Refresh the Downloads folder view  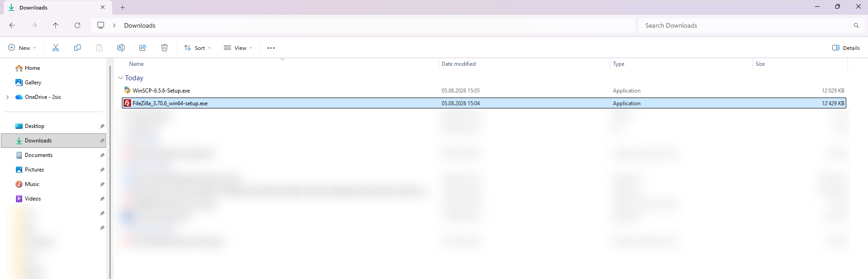tap(77, 25)
